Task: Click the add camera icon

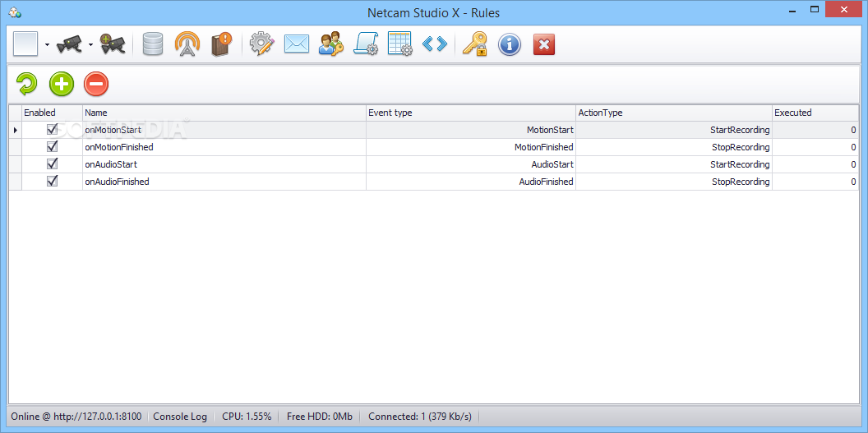Action: 113,44
